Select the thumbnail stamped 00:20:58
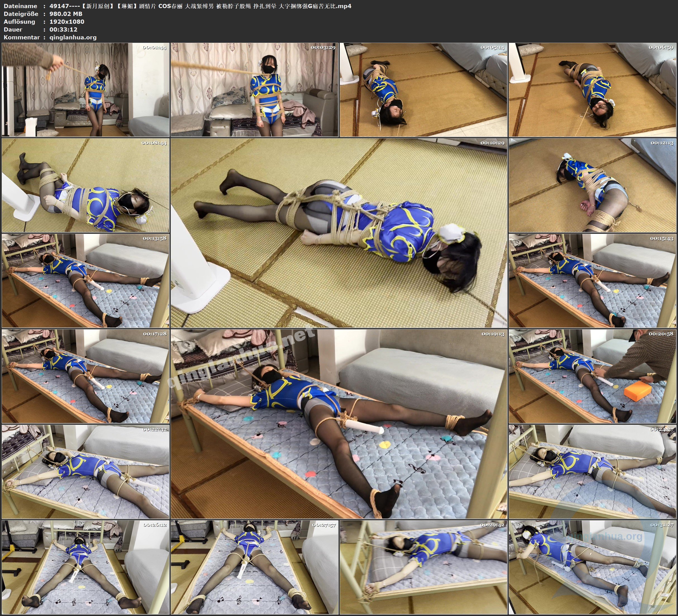The height and width of the screenshot is (616, 678). tap(592, 376)
